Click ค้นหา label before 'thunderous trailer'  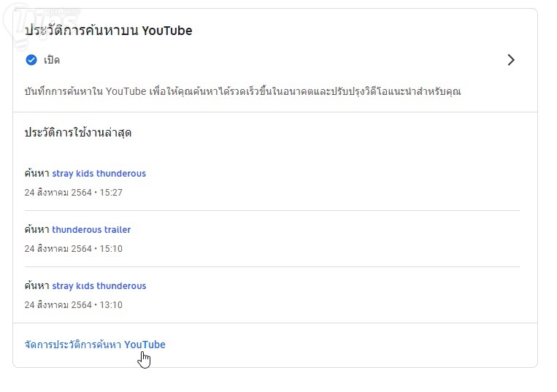[37, 230]
